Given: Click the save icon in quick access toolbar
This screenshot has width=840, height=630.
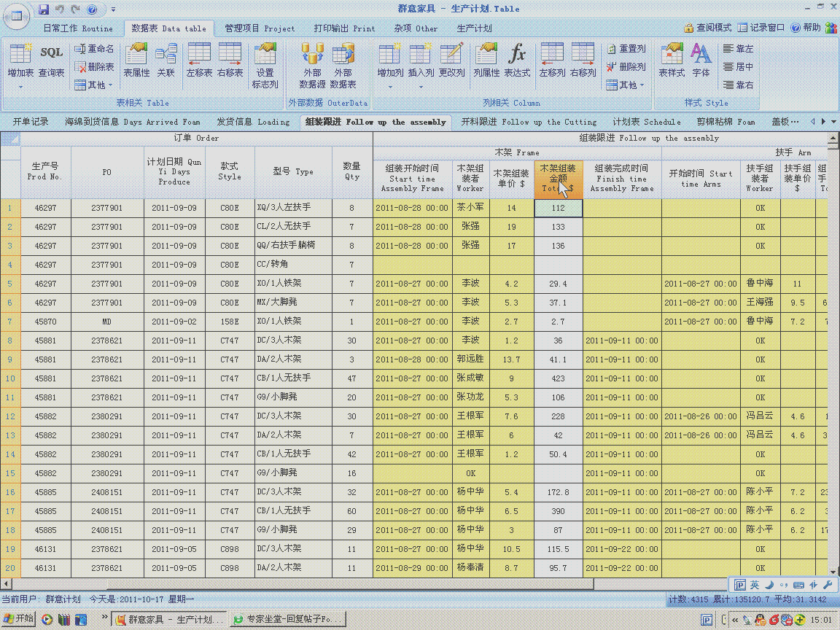Looking at the screenshot, I should click(44, 9).
